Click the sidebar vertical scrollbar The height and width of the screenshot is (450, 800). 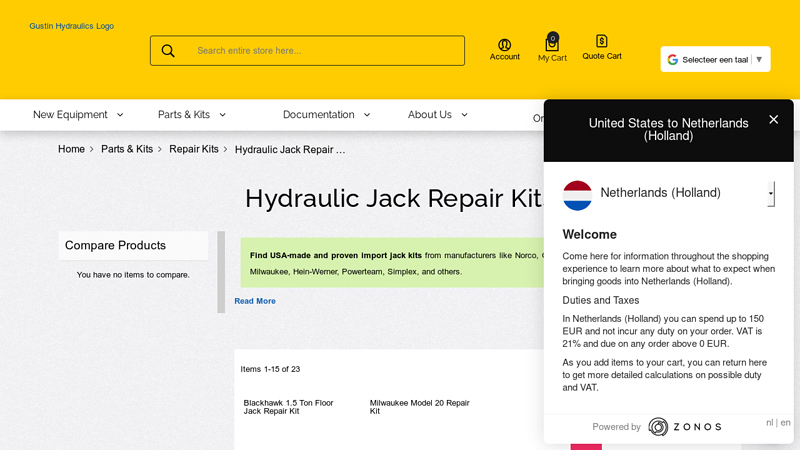coord(221,272)
